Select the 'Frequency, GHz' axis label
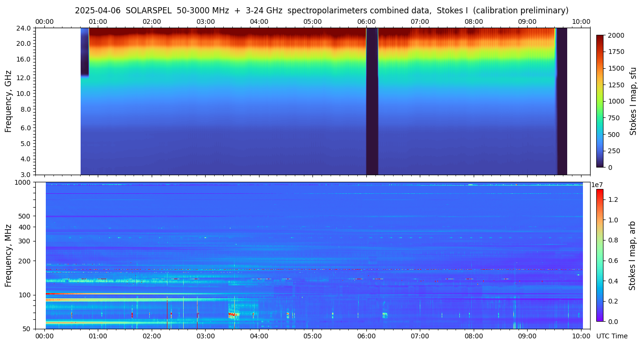 [8, 101]
